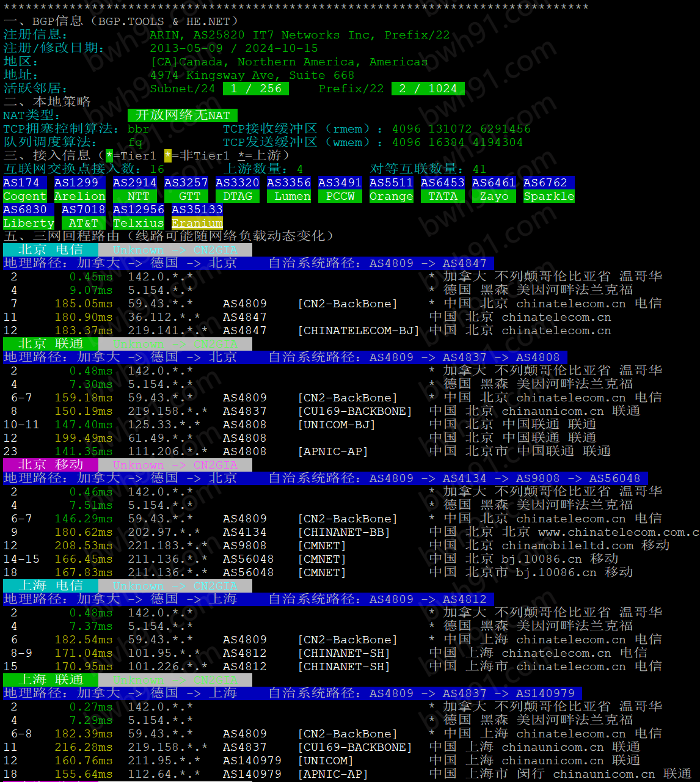Click the green "Telxius" carrier label
Screen dimensions: 700x782
(139, 223)
